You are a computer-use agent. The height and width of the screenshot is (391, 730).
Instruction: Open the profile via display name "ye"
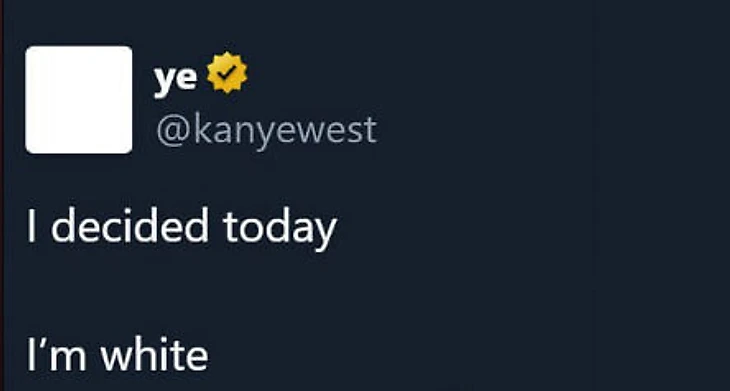coord(176,78)
